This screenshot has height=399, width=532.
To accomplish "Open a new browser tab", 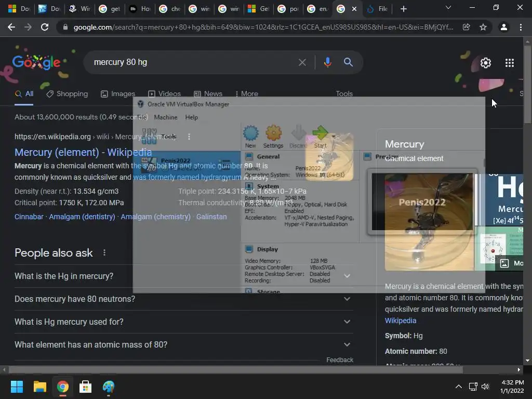I will tap(403, 9).
